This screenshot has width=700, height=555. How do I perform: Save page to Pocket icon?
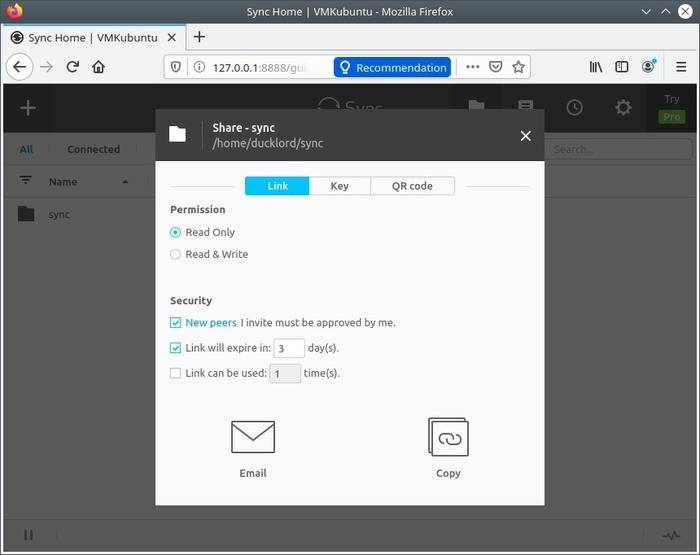495,67
